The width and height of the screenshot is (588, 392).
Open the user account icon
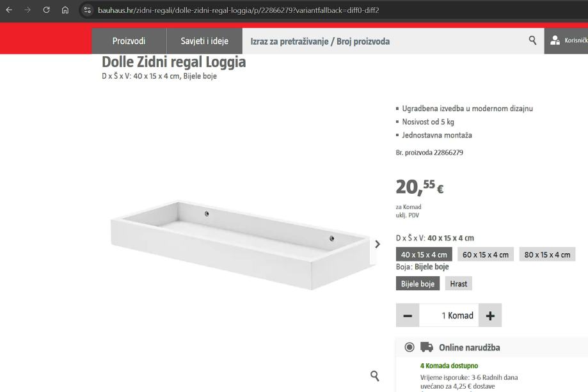coord(555,40)
